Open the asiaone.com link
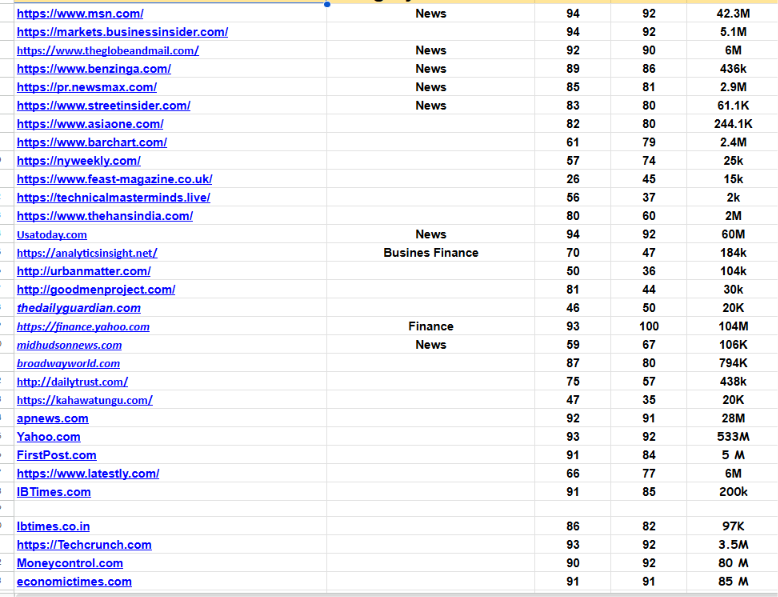The width and height of the screenshot is (778, 597). pyautogui.click(x=90, y=124)
